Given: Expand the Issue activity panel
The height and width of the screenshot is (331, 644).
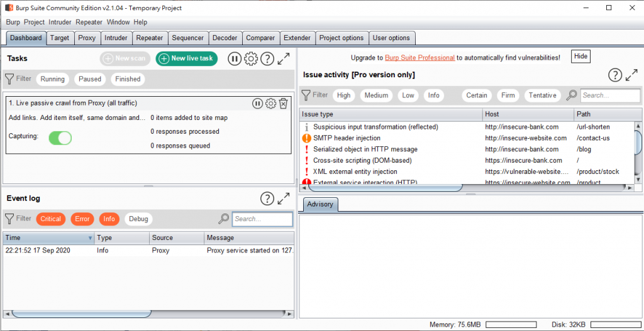Looking at the screenshot, I should 631,75.
